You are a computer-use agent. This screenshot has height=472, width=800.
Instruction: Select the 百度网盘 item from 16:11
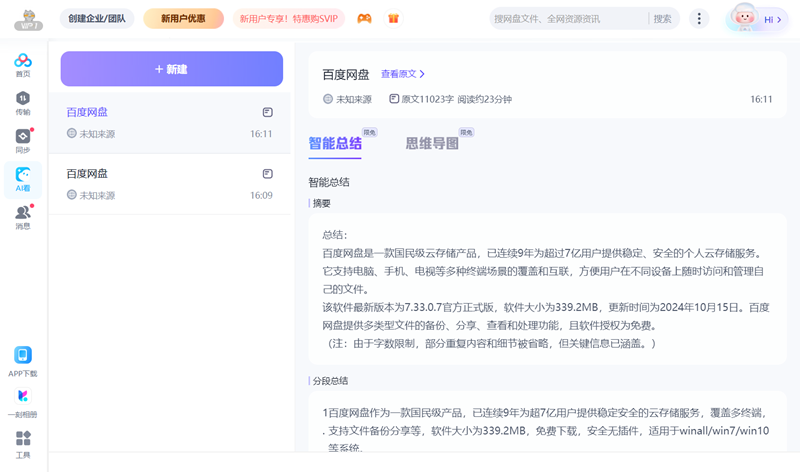coord(170,123)
